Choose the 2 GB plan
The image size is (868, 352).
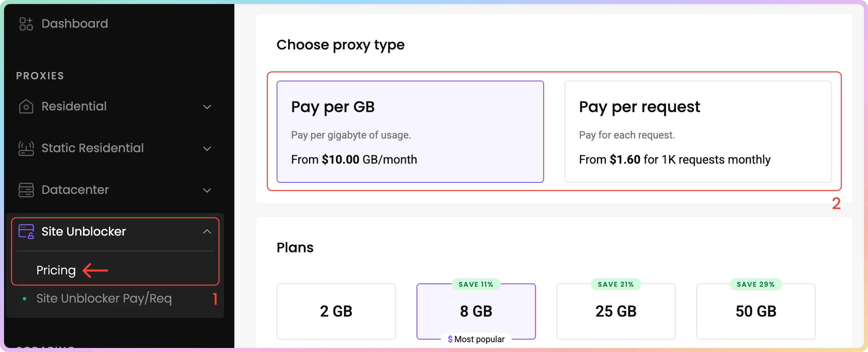336,311
